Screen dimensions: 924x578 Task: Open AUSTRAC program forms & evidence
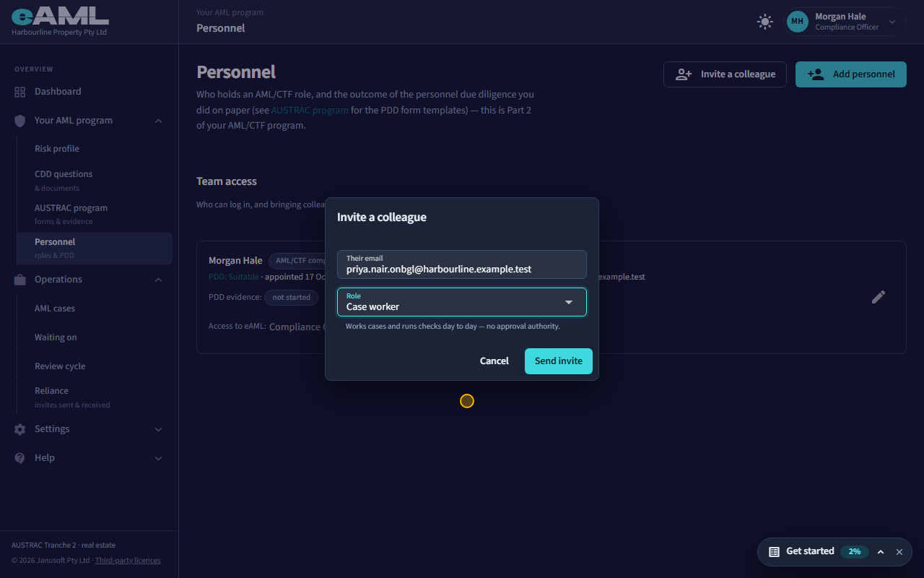(x=94, y=214)
